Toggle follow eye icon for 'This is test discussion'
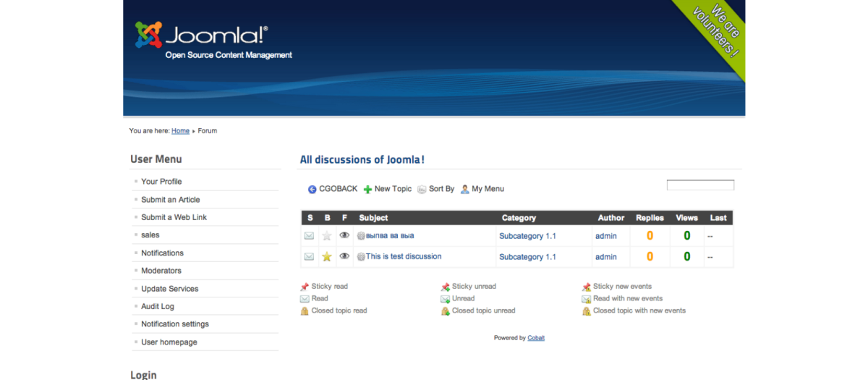868x380 pixels. (344, 256)
